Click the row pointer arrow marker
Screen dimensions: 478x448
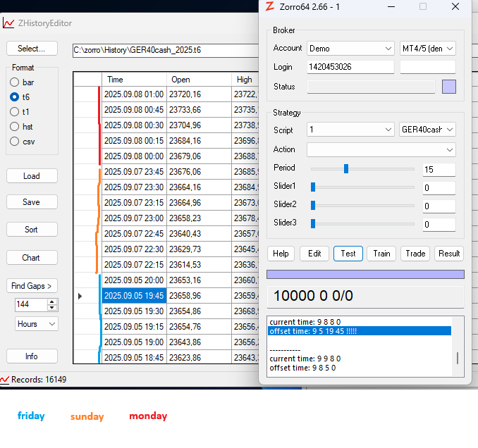[80, 297]
